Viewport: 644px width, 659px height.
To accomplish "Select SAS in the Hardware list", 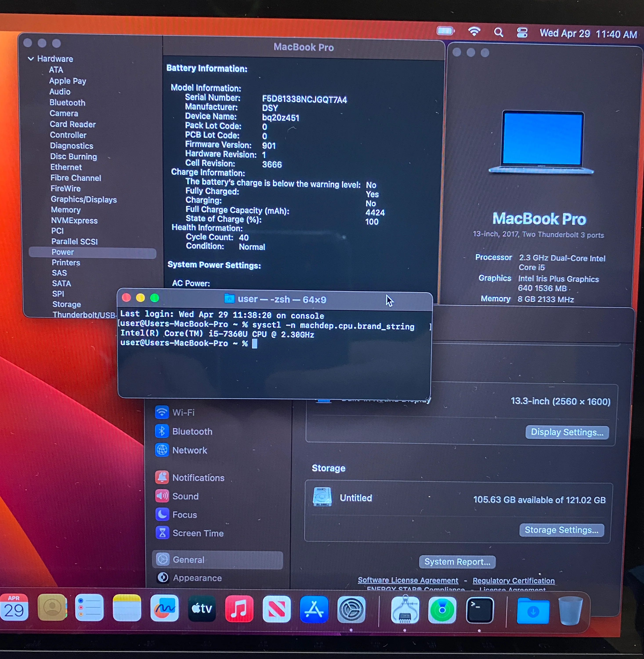I will click(59, 273).
